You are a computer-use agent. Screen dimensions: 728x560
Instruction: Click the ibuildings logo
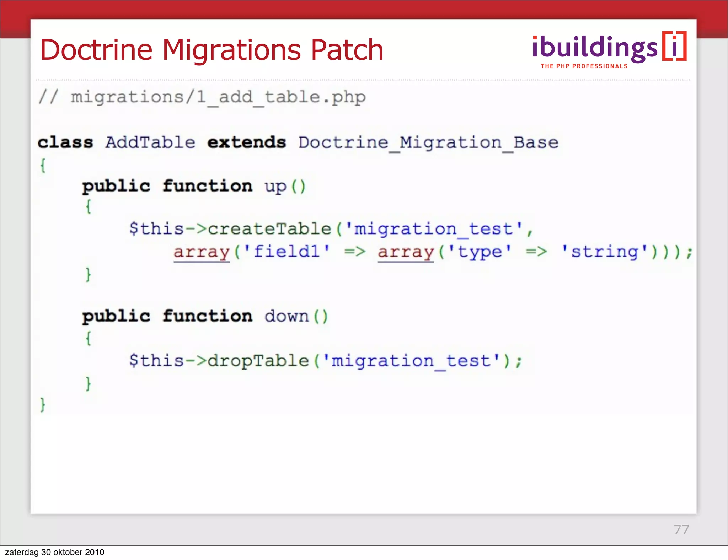[609, 50]
